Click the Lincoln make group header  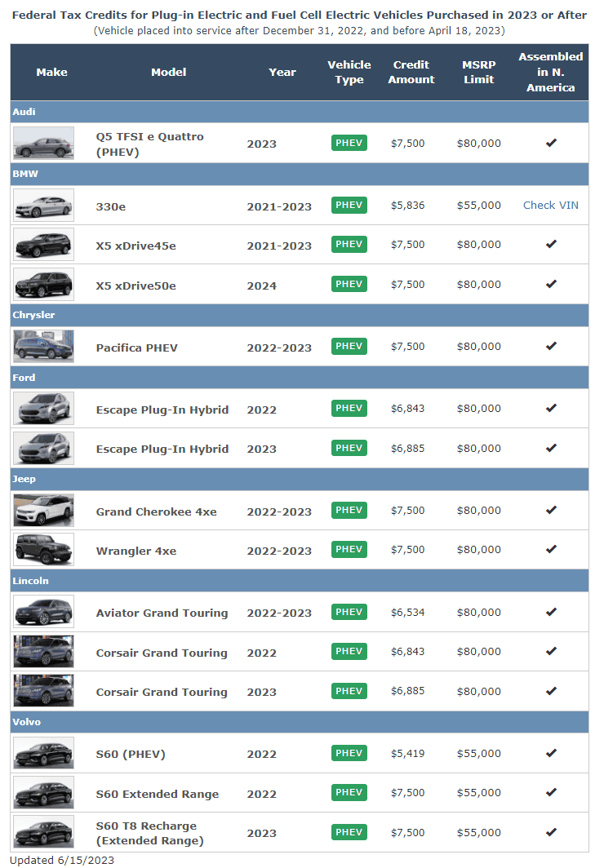(x=300, y=581)
